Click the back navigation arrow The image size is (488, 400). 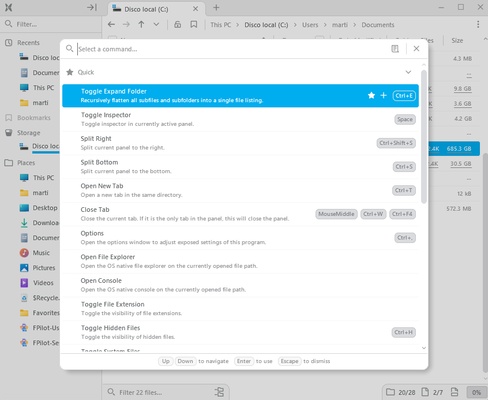pyautogui.click(x=111, y=24)
